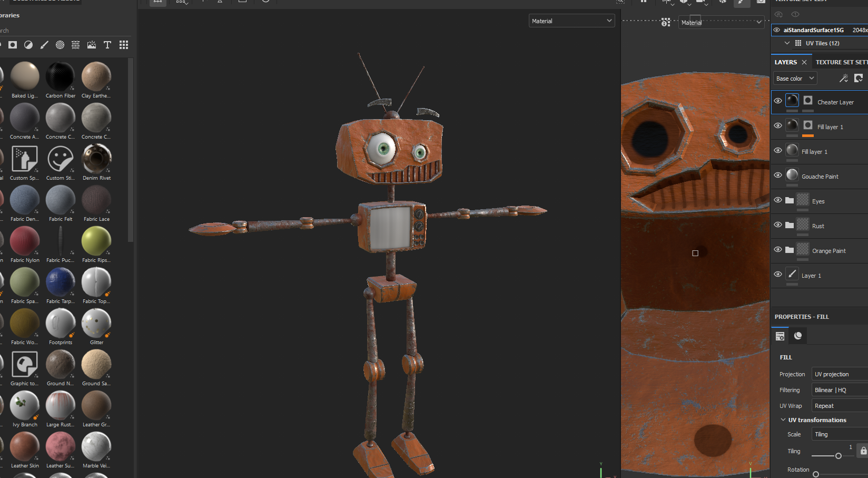Select the Denim Rivet material thumbnail
Image resolution: width=868 pixels, height=478 pixels.
[96, 159]
